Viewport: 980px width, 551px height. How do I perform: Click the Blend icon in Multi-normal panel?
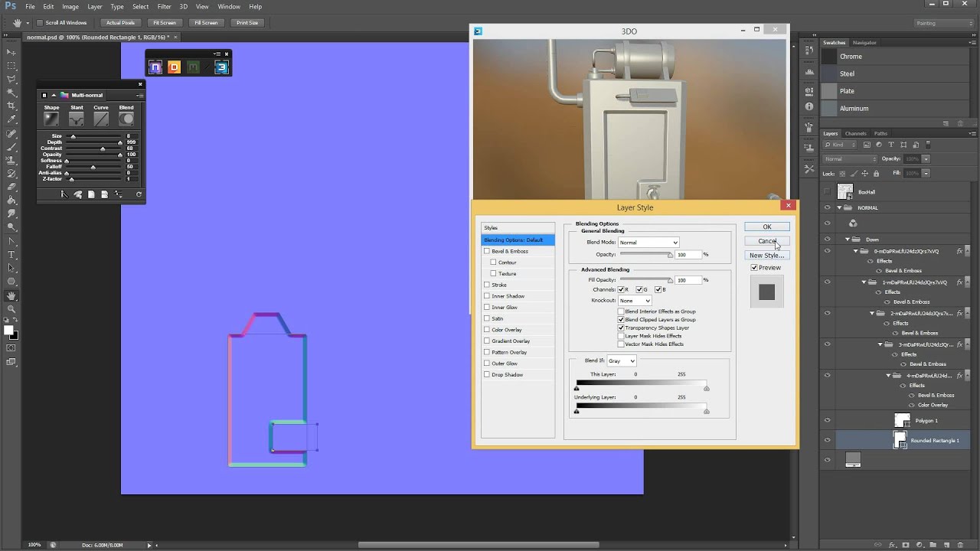tap(126, 119)
